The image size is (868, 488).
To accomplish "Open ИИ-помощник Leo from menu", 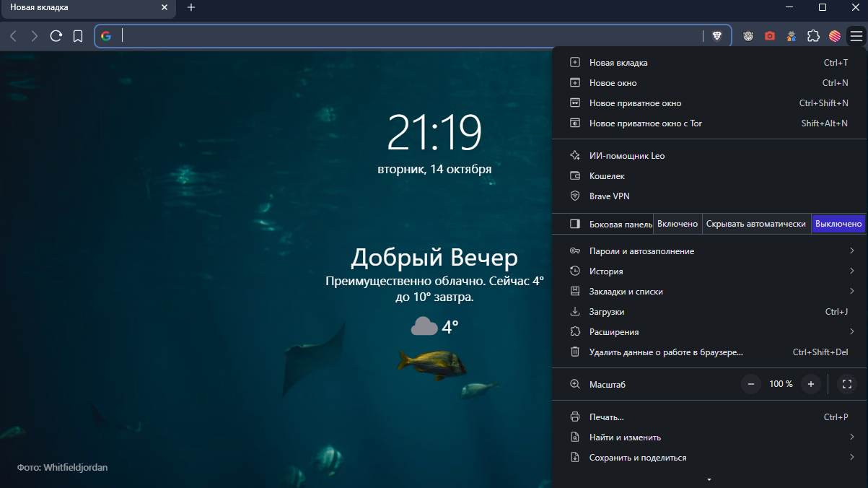I will [709, 155].
